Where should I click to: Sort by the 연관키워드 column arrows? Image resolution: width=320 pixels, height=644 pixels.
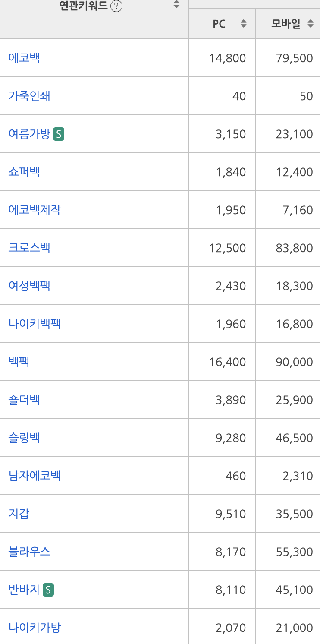click(x=176, y=5)
